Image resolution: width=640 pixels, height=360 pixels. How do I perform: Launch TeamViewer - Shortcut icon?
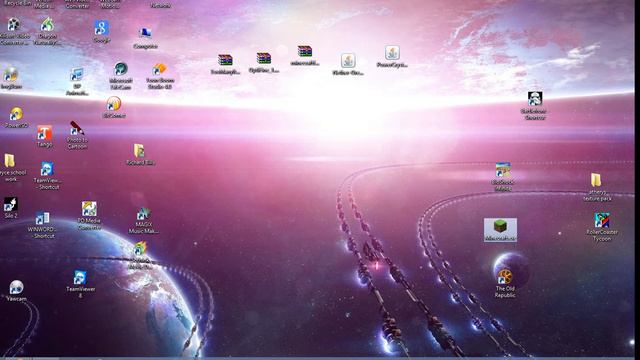(47, 169)
